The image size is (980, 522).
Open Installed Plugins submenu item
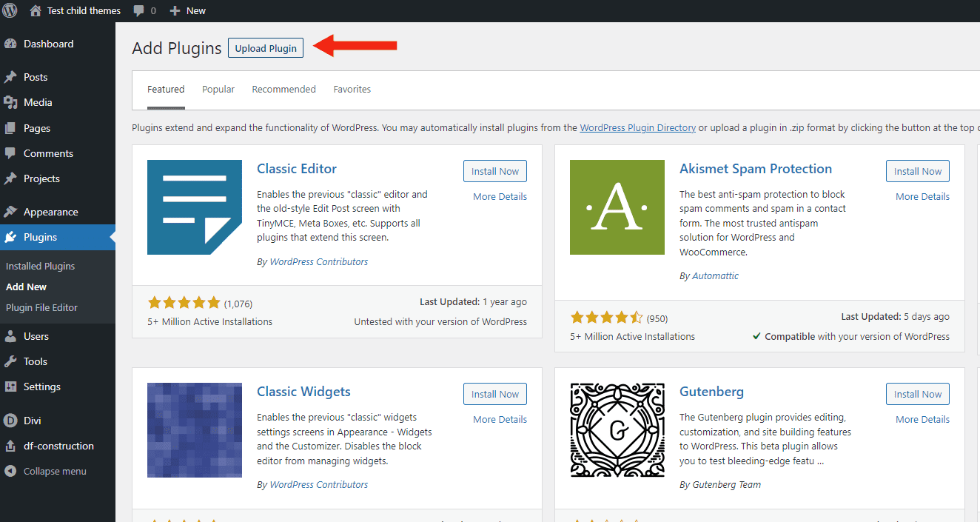pos(41,266)
